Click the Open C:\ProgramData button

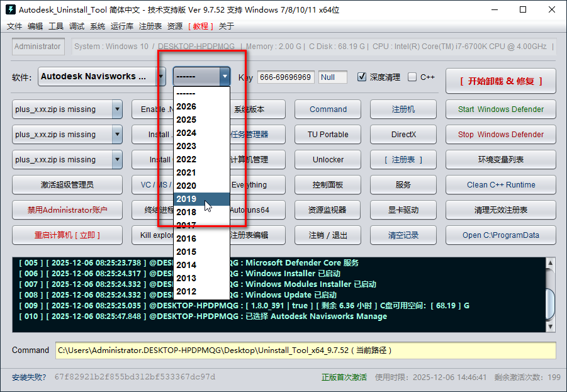(x=501, y=235)
